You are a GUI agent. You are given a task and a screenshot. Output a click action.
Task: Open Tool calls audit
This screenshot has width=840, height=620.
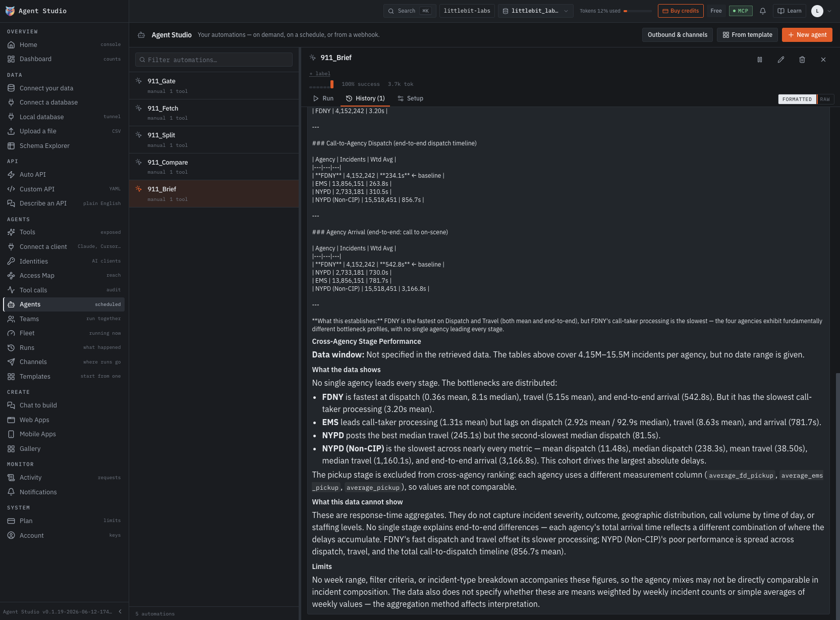pyautogui.click(x=64, y=290)
